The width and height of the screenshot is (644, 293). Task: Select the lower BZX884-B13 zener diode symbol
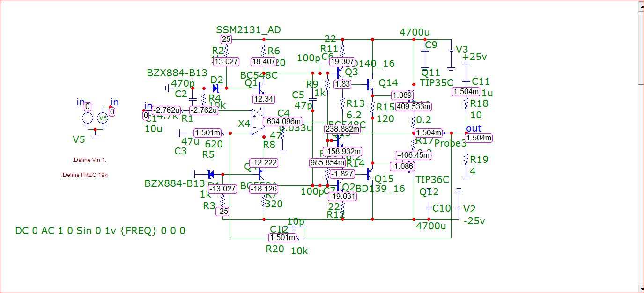point(211,174)
